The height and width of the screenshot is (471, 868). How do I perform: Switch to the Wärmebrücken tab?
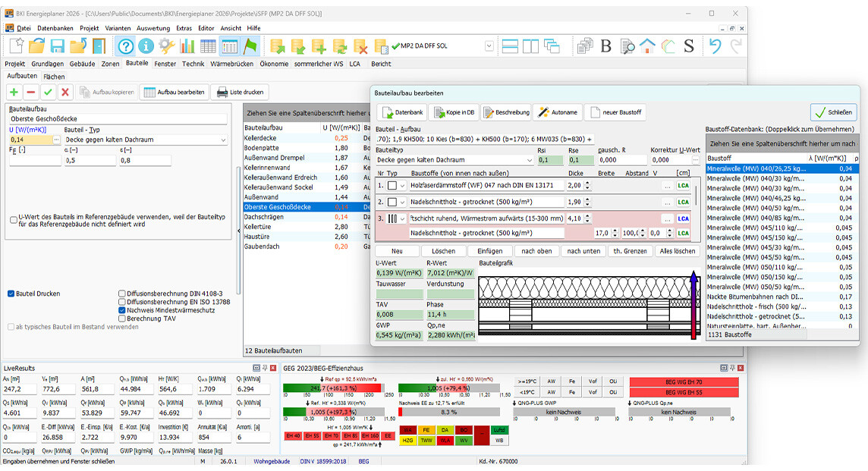pos(231,64)
